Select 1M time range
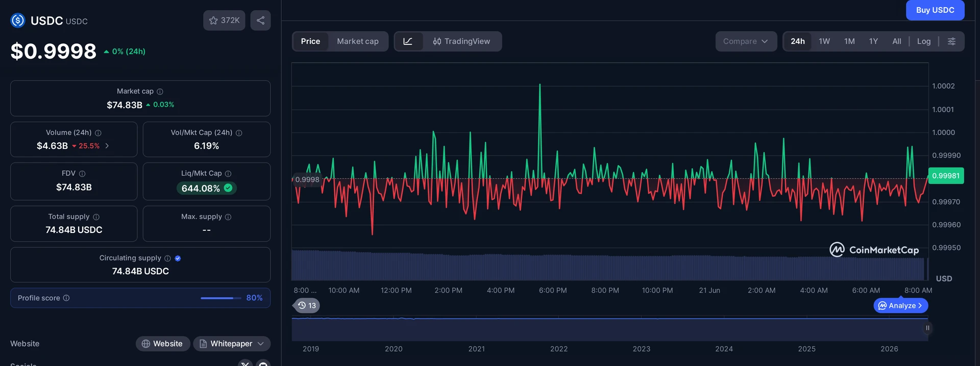980x366 pixels. pos(849,41)
